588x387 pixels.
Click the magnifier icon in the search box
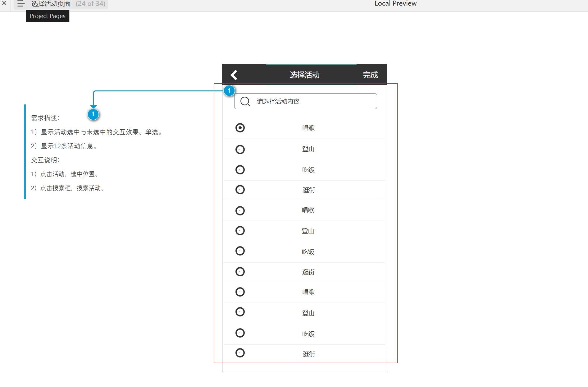[x=245, y=101]
